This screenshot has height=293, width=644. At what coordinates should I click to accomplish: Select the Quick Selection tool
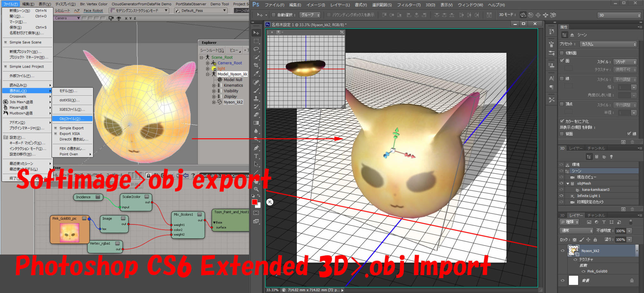click(256, 57)
